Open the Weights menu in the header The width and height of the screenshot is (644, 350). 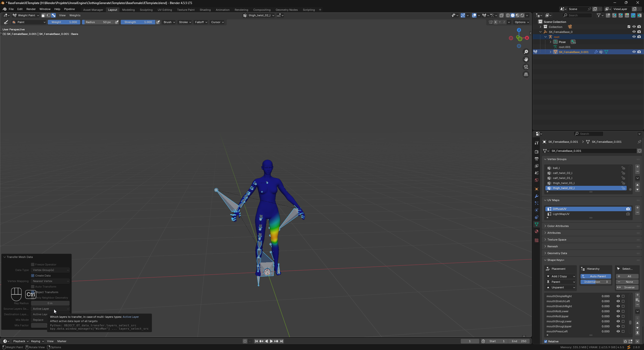tap(75, 15)
